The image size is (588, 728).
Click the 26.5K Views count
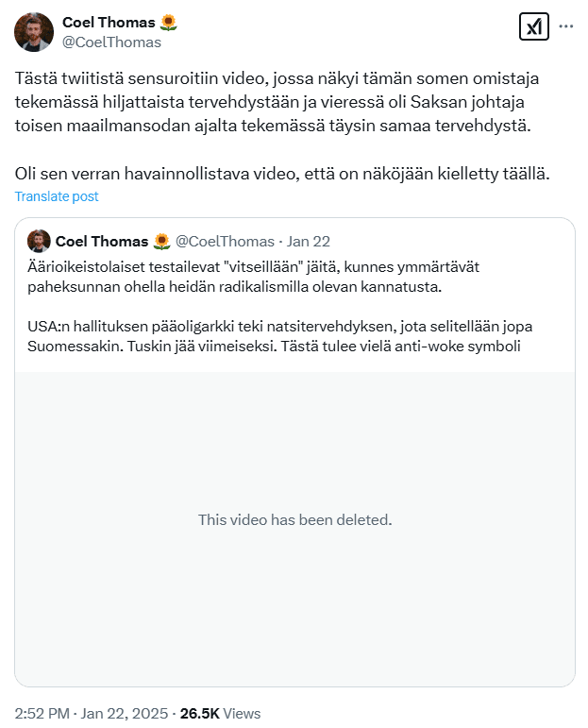click(221, 713)
